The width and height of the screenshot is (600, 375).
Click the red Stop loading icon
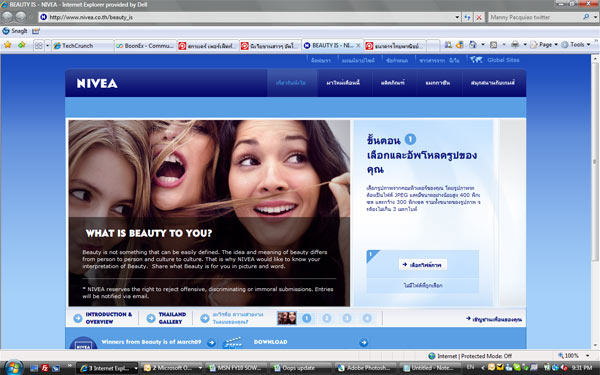[479, 17]
